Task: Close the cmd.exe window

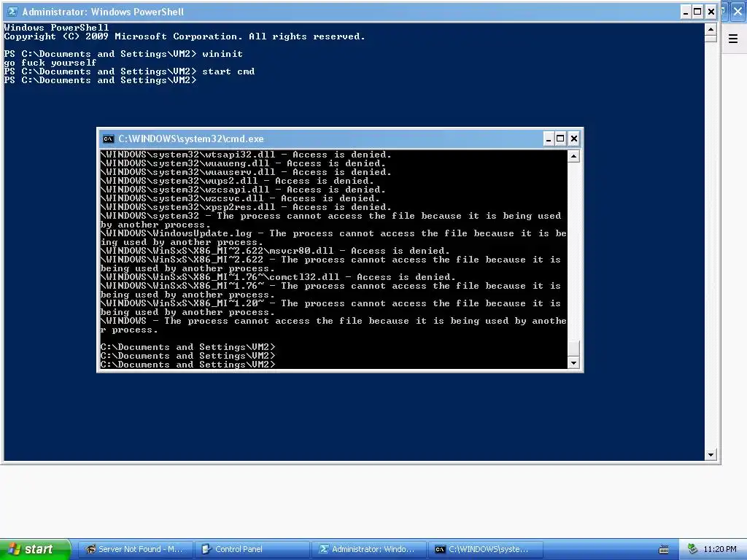Action: tap(573, 139)
